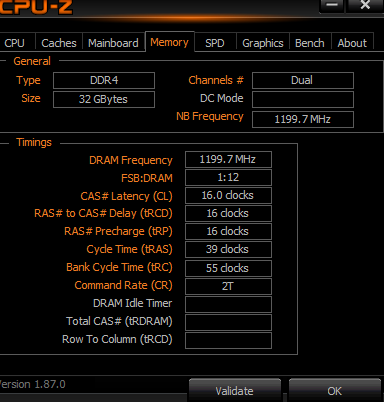The width and height of the screenshot is (384, 402).
Task: Click the NB Frequency value box
Action: 303,119
